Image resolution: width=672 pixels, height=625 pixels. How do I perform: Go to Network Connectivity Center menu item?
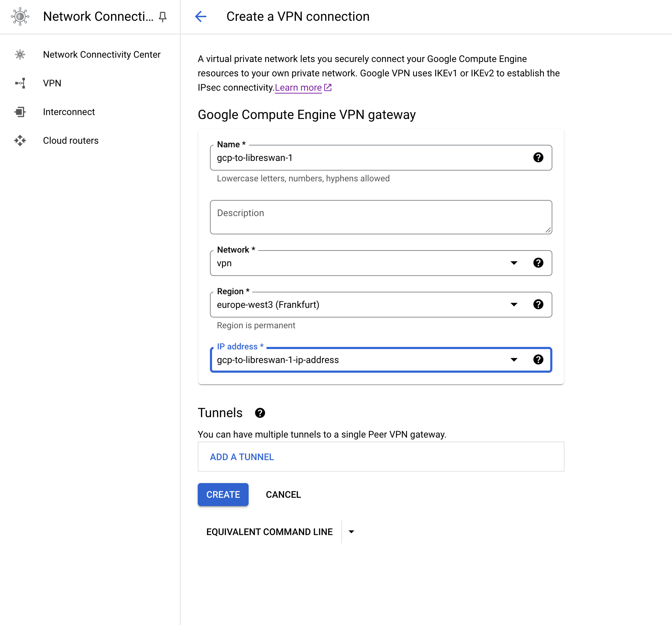pyautogui.click(x=101, y=54)
